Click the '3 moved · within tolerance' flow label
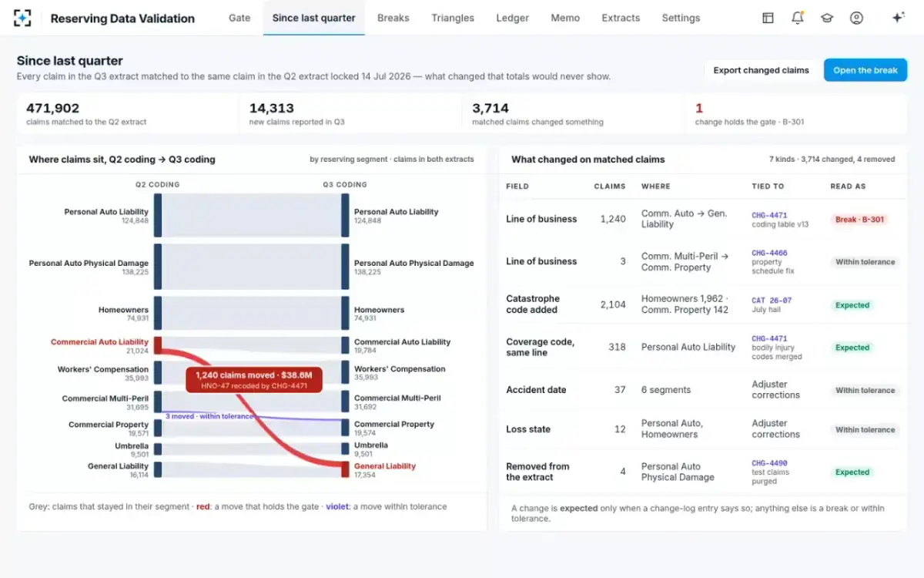 tap(209, 416)
